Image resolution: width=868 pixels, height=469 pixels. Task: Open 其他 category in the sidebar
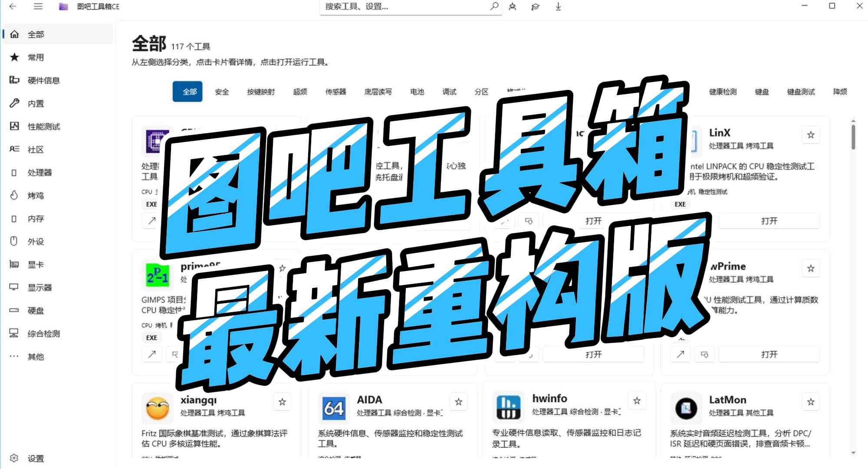coord(58,357)
